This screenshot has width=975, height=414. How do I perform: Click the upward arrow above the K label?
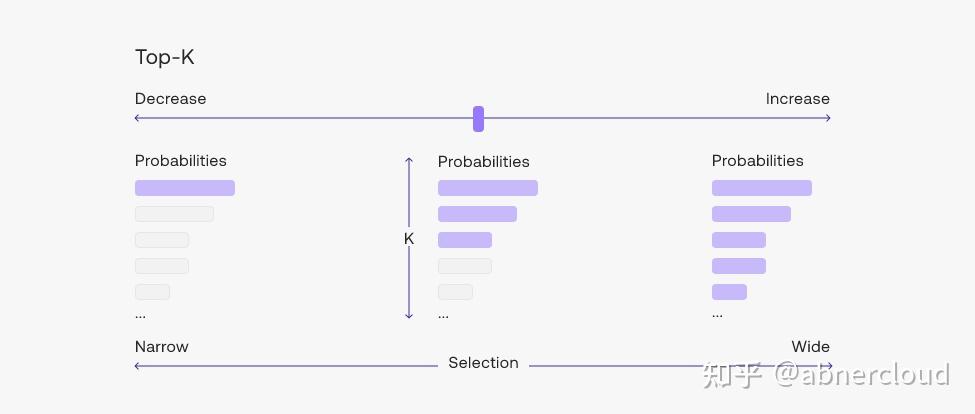point(409,160)
